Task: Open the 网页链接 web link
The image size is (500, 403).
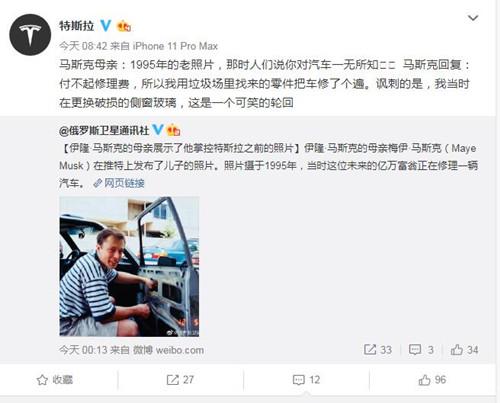Action: [119, 183]
